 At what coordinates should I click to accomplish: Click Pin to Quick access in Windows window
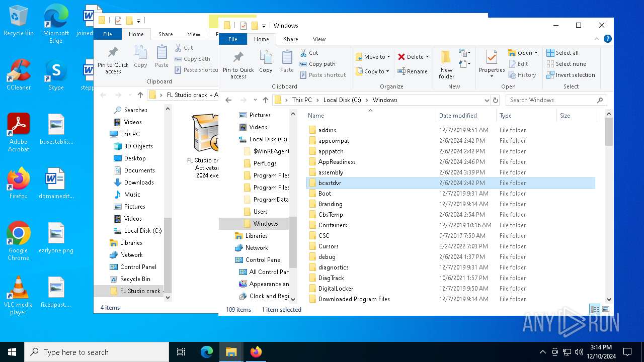238,65
